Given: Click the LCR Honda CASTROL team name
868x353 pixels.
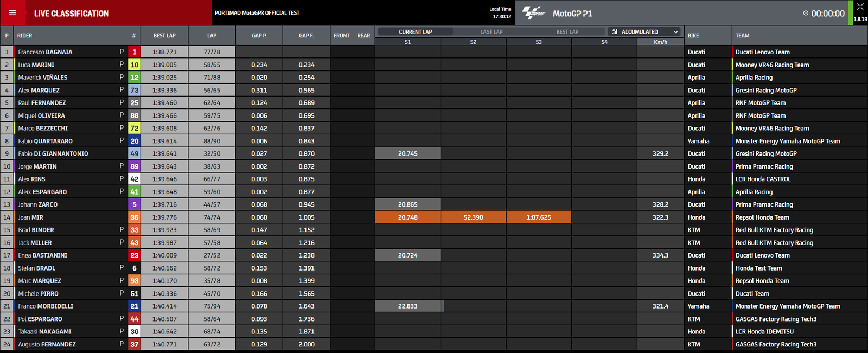Looking at the screenshot, I should (763, 179).
